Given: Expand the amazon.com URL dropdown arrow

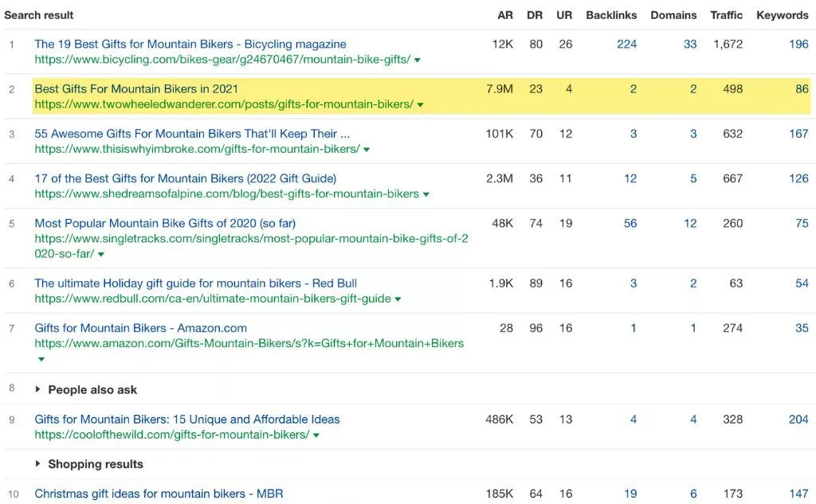Looking at the screenshot, I should 41,359.
